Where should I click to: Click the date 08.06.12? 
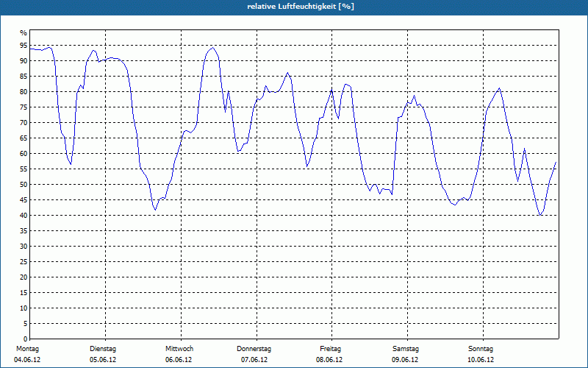pyautogui.click(x=329, y=360)
